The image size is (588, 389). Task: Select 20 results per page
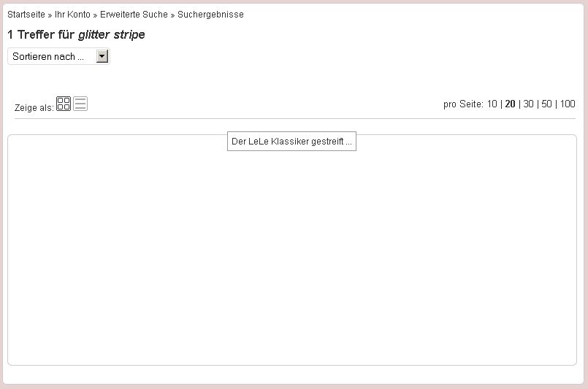pos(511,104)
